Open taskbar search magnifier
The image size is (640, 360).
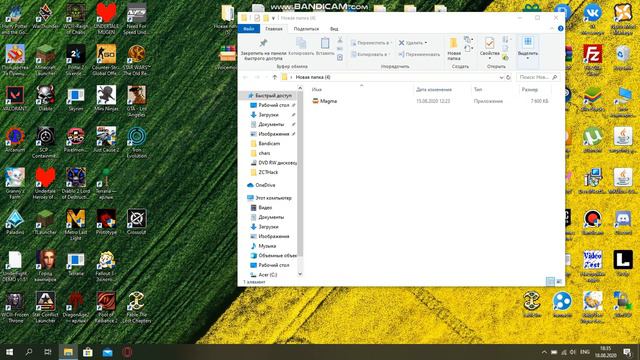click(29, 352)
